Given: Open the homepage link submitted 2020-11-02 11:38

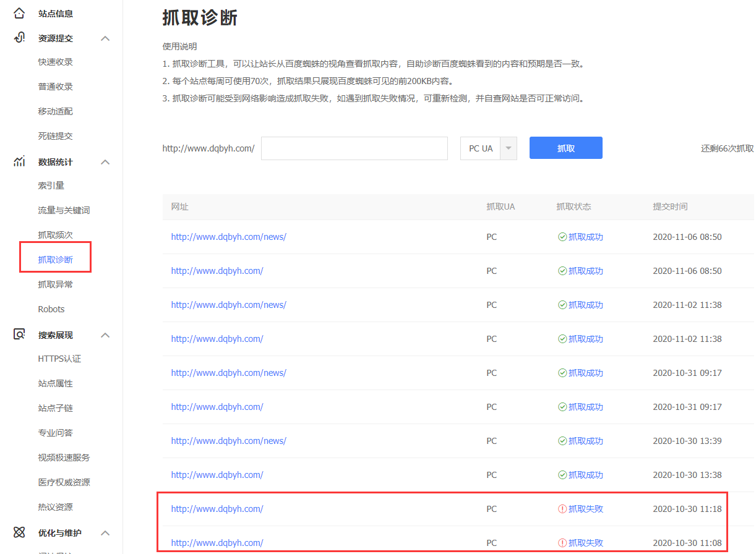Looking at the screenshot, I should tap(217, 339).
